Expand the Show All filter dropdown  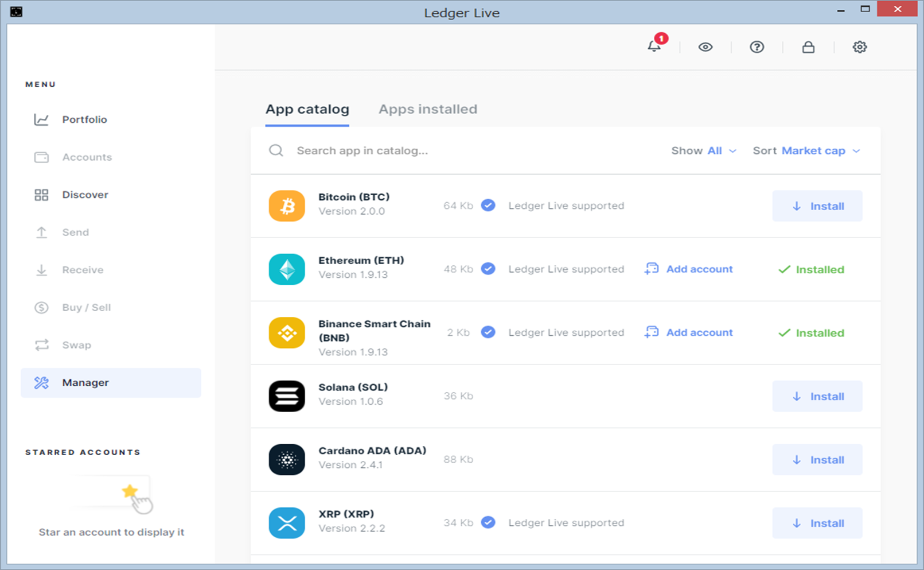704,150
